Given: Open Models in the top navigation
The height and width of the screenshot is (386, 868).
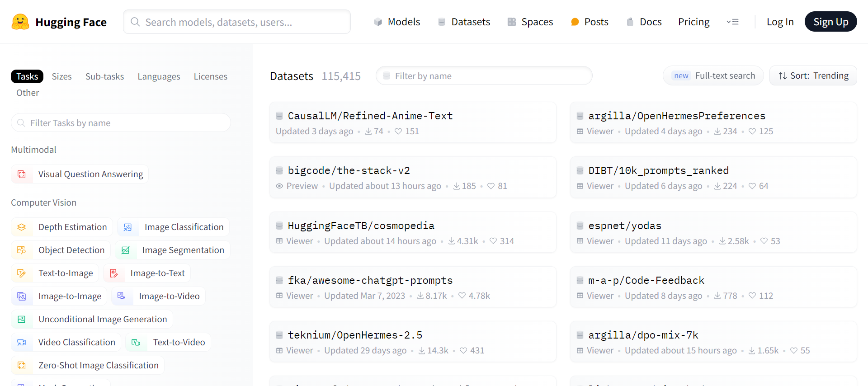Looking at the screenshot, I should coord(397,22).
